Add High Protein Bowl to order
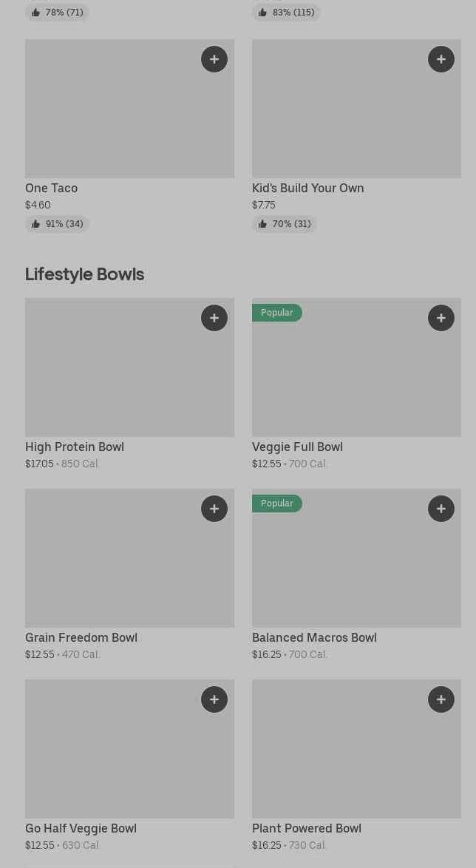This screenshot has width=476, height=868. point(214,318)
